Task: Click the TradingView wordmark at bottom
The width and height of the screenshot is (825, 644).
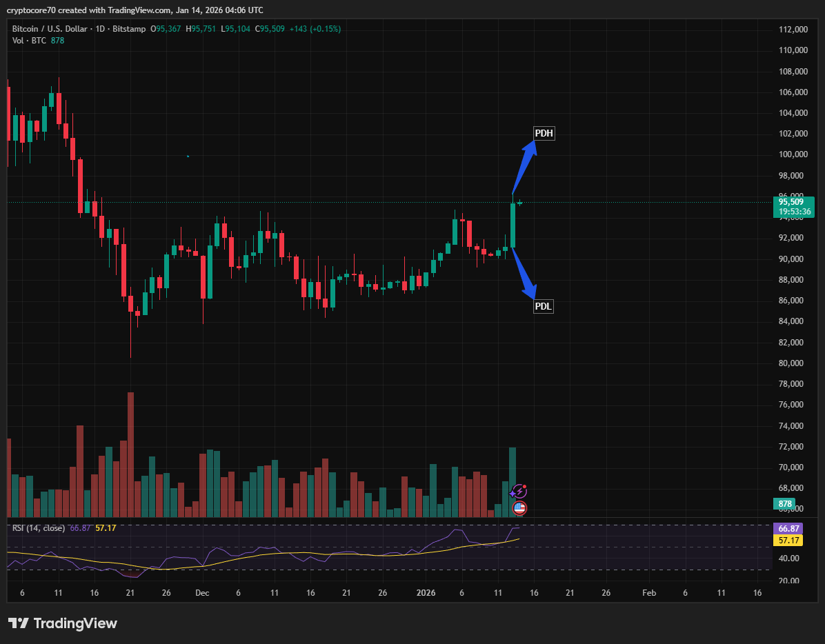Action: 75,623
